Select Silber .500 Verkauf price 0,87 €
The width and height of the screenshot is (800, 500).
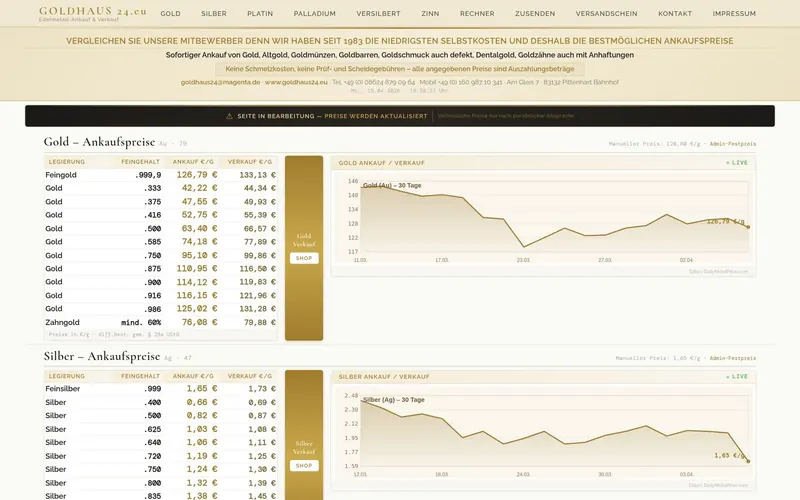point(262,416)
